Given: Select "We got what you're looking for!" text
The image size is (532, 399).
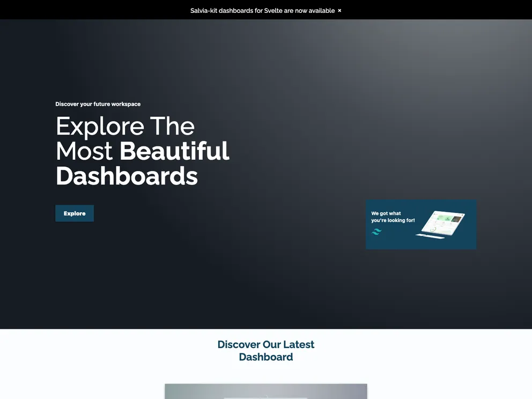Looking at the screenshot, I should pos(393,217).
